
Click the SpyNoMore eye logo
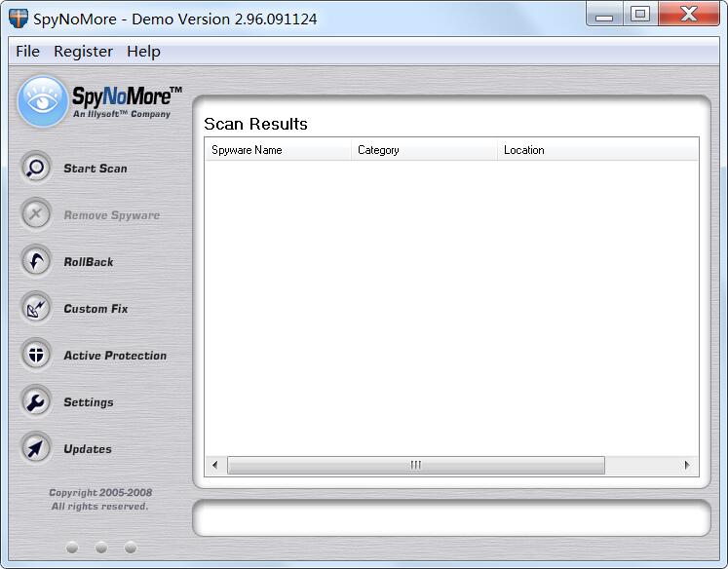[42, 101]
